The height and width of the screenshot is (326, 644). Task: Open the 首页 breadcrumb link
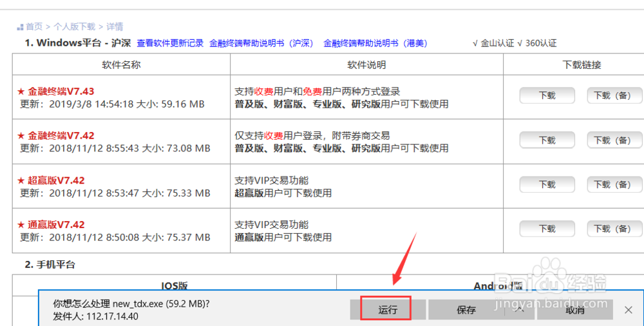click(x=34, y=26)
